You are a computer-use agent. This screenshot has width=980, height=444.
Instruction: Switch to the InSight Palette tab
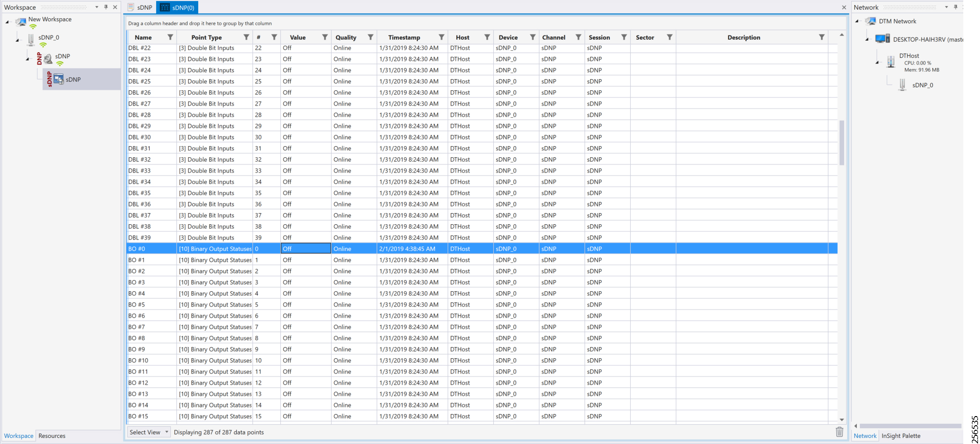[x=901, y=436]
